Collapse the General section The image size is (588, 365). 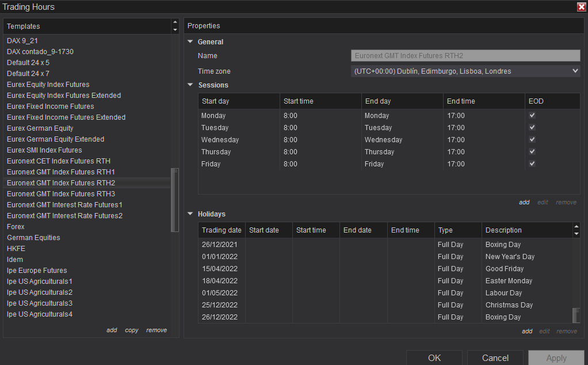point(190,42)
